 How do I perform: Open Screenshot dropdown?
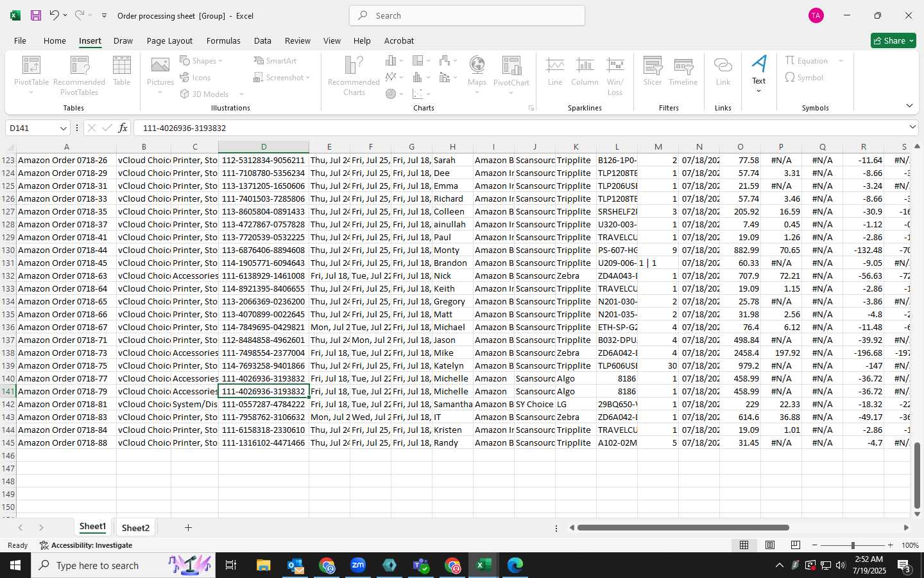pos(282,77)
